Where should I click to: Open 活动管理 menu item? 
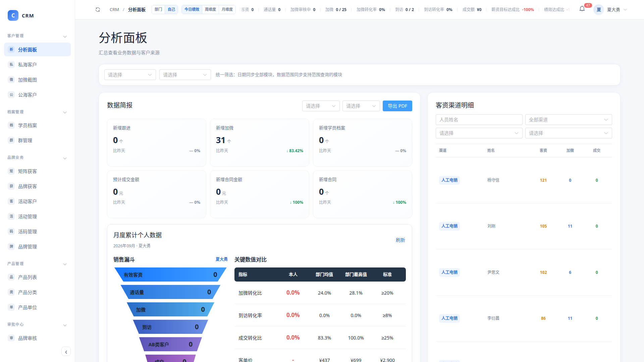pyautogui.click(x=37, y=217)
